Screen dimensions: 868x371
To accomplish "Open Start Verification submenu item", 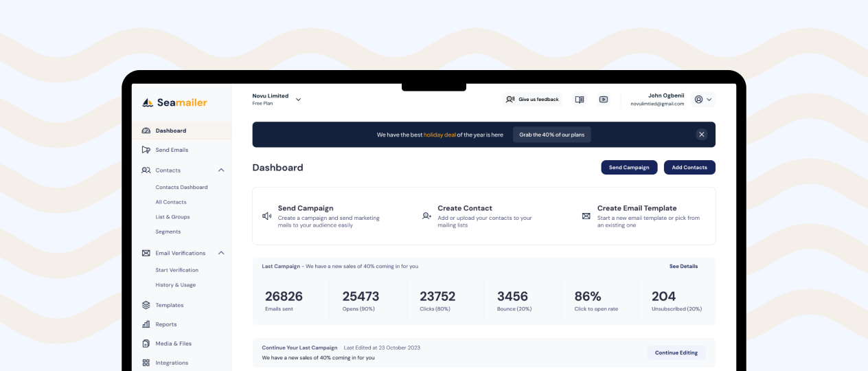I will click(x=176, y=270).
